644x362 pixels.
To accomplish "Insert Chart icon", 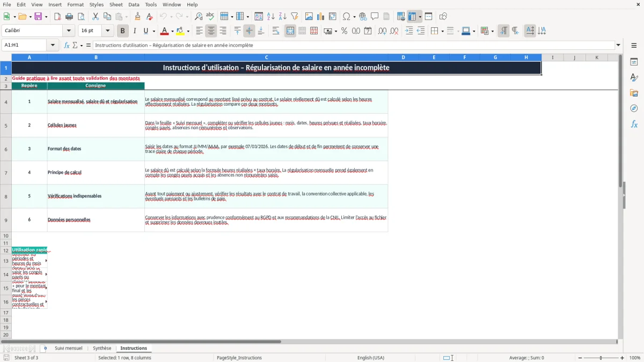I will 321,17.
